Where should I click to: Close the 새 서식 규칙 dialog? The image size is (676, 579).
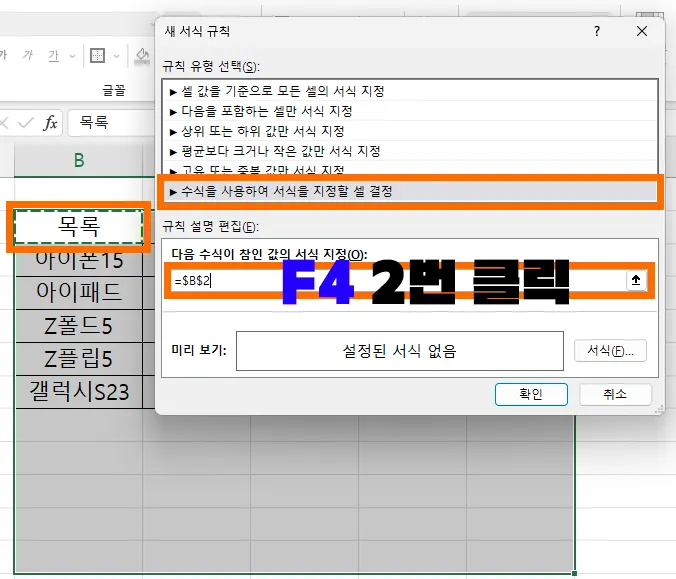[642, 31]
